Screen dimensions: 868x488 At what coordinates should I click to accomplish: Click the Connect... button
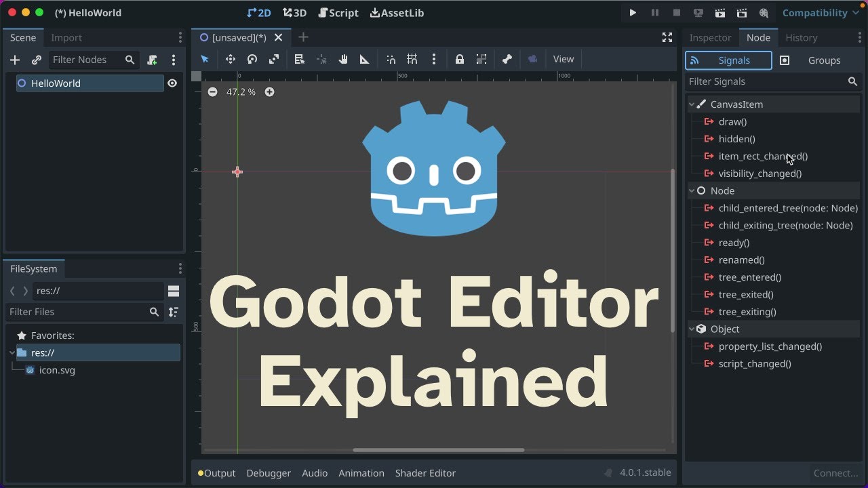click(x=835, y=473)
